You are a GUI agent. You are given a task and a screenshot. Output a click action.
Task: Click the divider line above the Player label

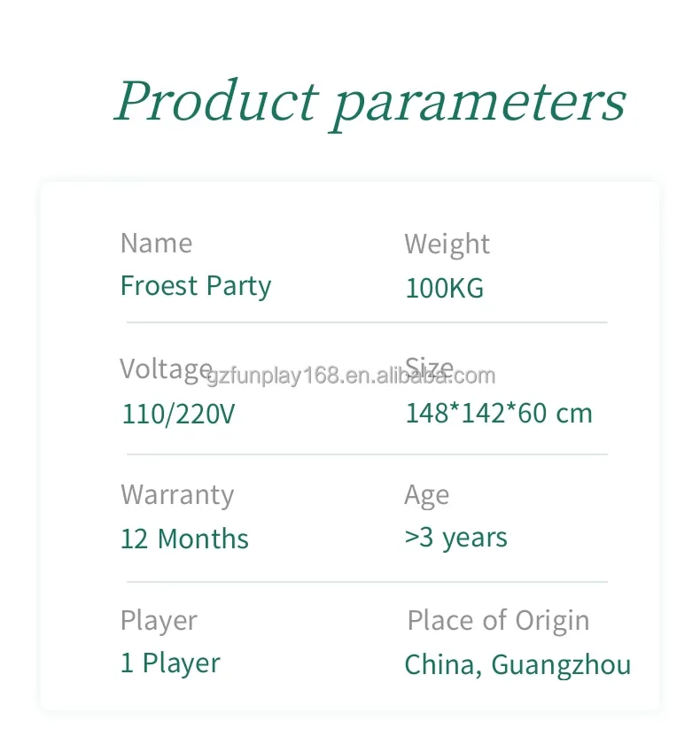(x=367, y=582)
